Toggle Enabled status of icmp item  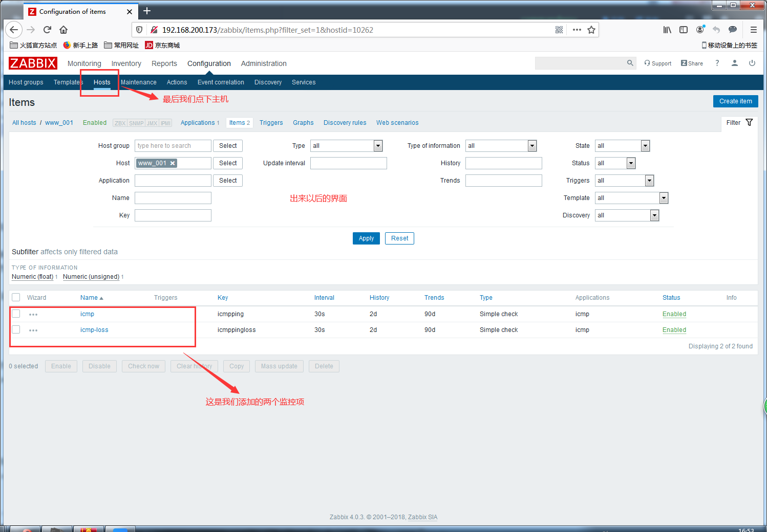pos(674,314)
